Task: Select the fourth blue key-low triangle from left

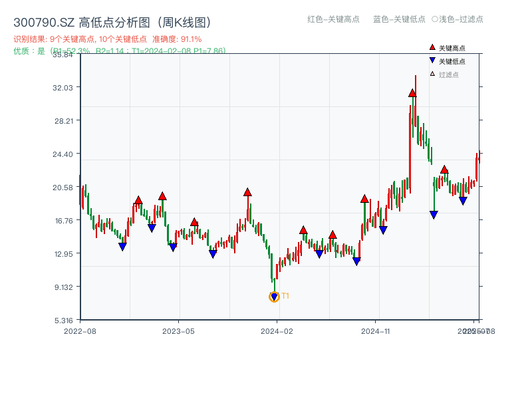Action: pos(213,254)
